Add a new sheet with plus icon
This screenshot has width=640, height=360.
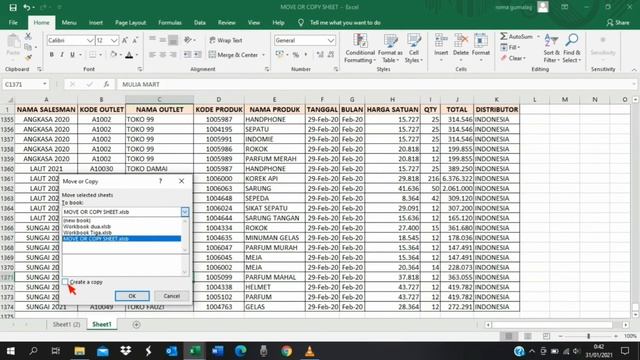136,325
